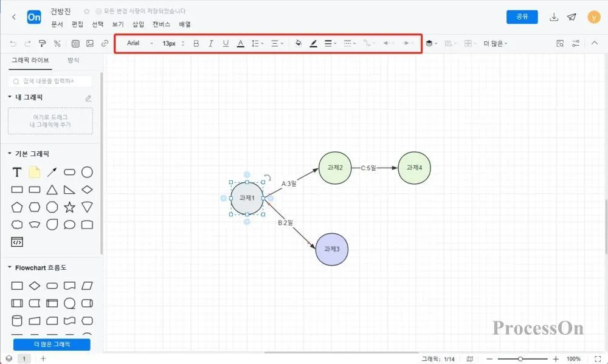The image size is (608, 364).
Task: Select the code embed shape icon
Action: (x=16, y=242)
